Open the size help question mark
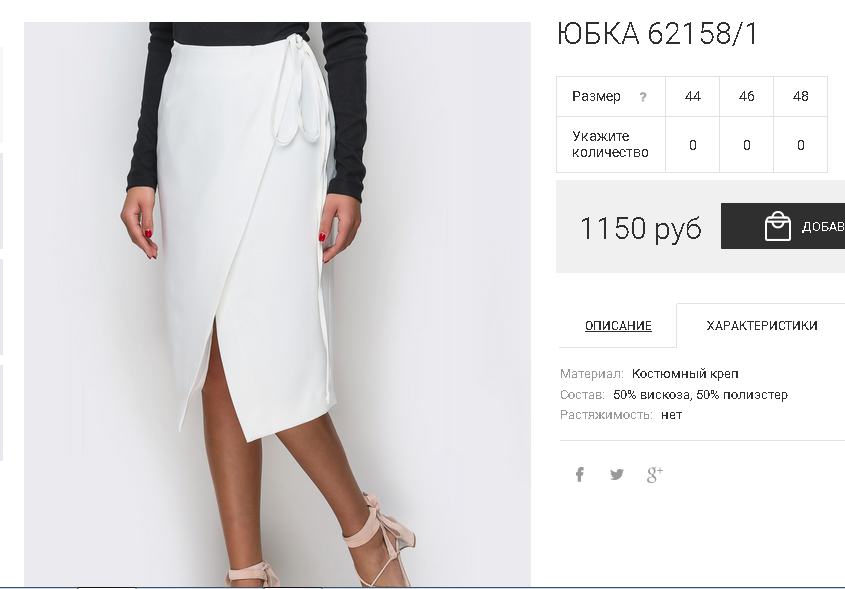 tap(642, 97)
